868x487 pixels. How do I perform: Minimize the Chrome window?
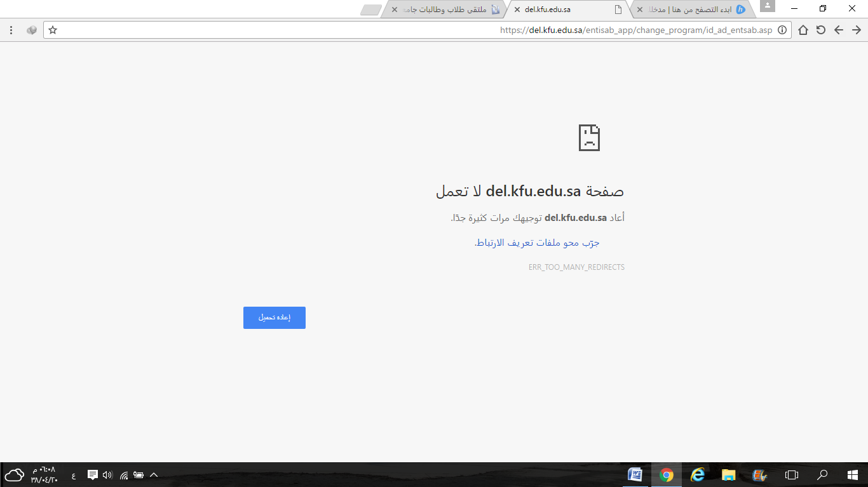[x=794, y=8]
